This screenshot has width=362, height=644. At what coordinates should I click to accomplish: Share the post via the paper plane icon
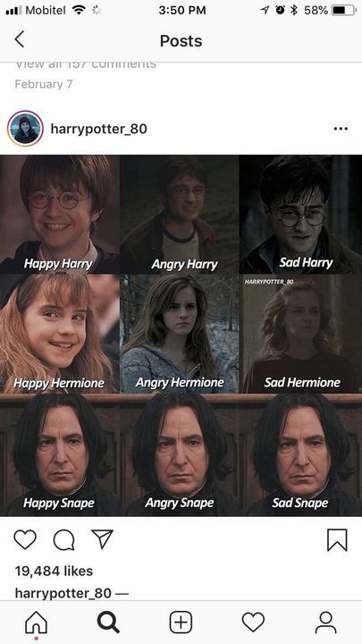(102, 538)
